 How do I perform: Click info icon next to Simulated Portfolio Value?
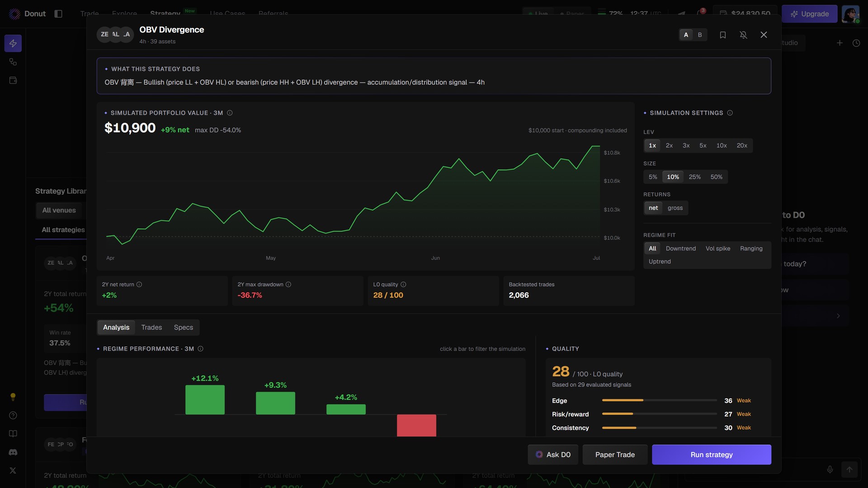230,113
